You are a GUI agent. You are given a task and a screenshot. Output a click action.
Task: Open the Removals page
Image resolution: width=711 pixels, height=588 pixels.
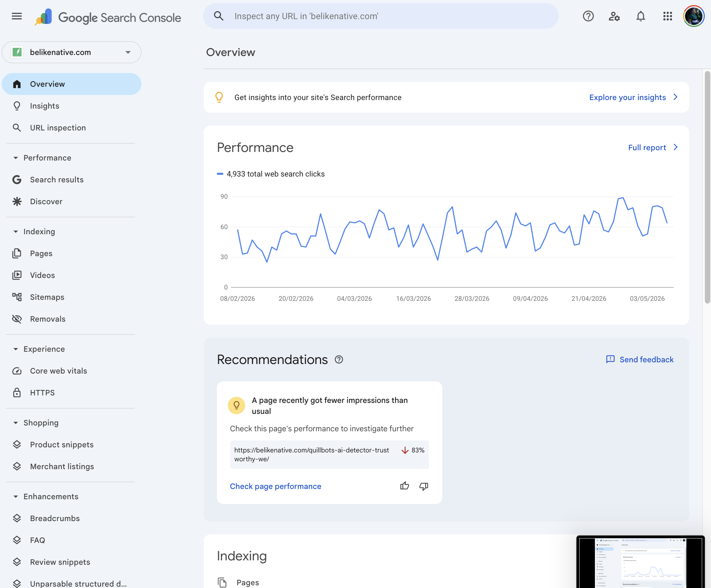pos(72,319)
